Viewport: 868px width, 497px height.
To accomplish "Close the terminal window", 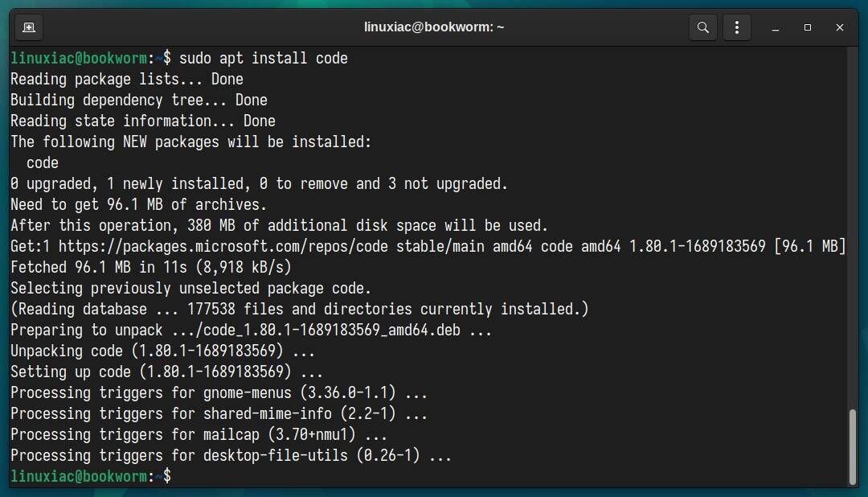I will (x=840, y=27).
